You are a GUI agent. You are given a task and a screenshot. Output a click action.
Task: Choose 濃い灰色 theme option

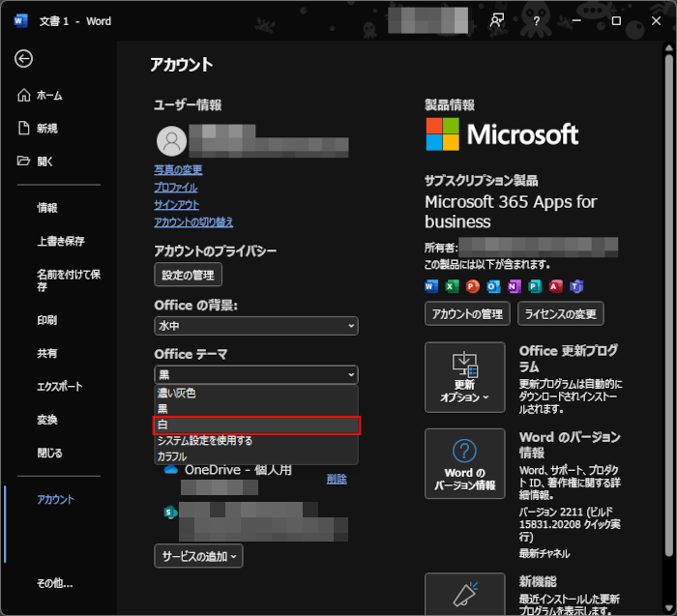click(256, 394)
